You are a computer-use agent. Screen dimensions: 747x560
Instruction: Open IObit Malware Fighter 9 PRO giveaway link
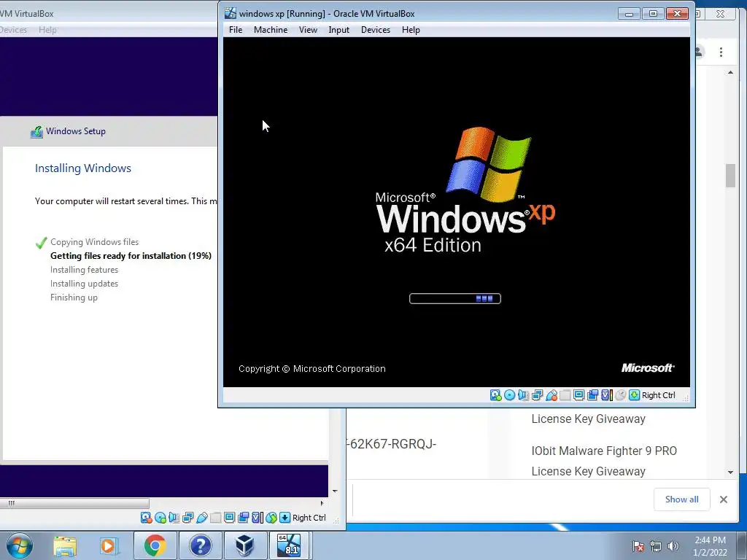click(603, 461)
